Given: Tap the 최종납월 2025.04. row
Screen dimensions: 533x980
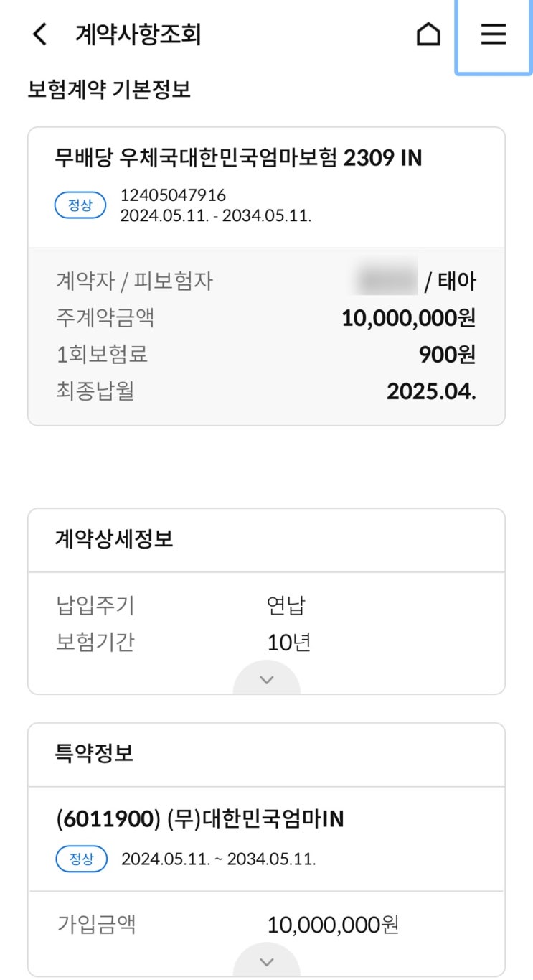Looking at the screenshot, I should [x=266, y=391].
